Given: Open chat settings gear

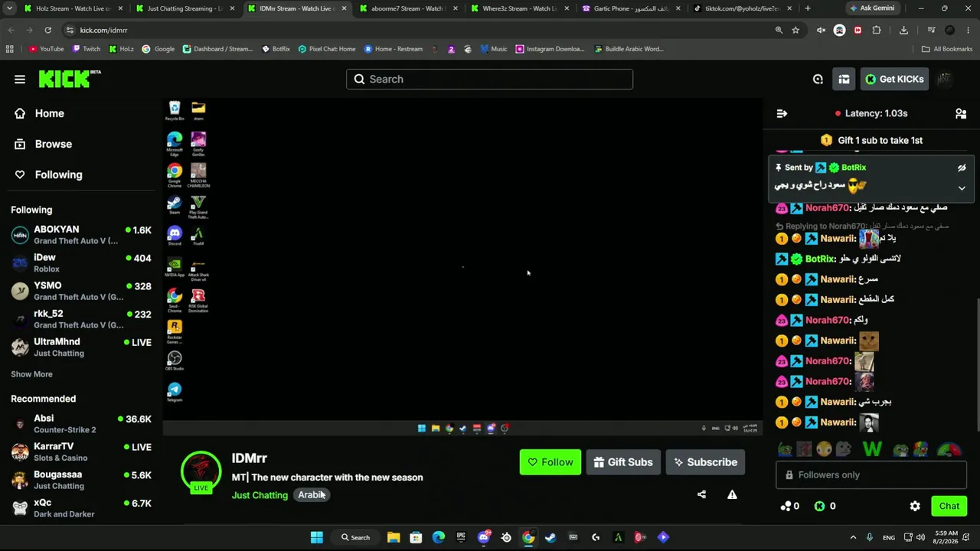Looking at the screenshot, I should click(915, 506).
